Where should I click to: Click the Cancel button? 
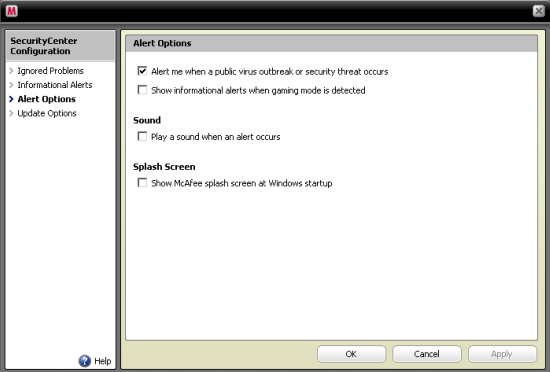pyautogui.click(x=427, y=354)
